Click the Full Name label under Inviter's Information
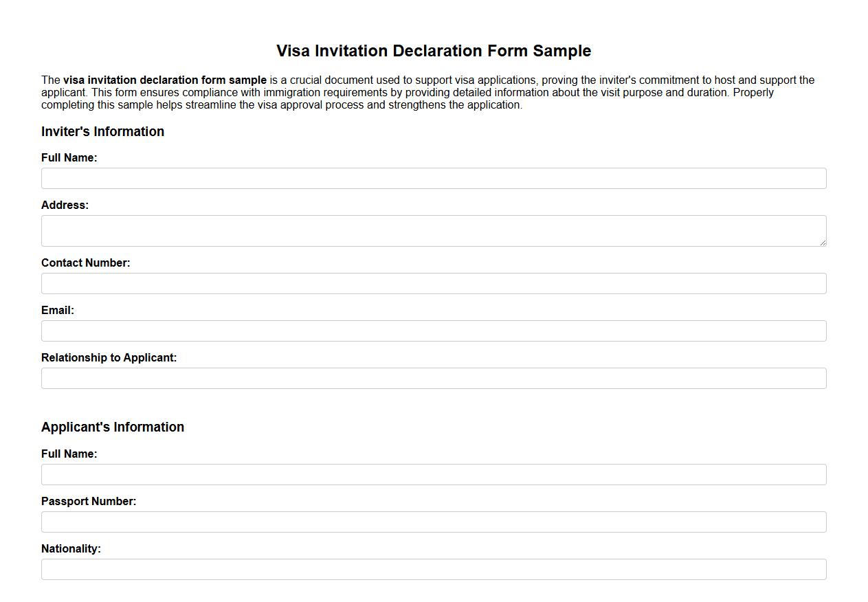 [x=69, y=157]
